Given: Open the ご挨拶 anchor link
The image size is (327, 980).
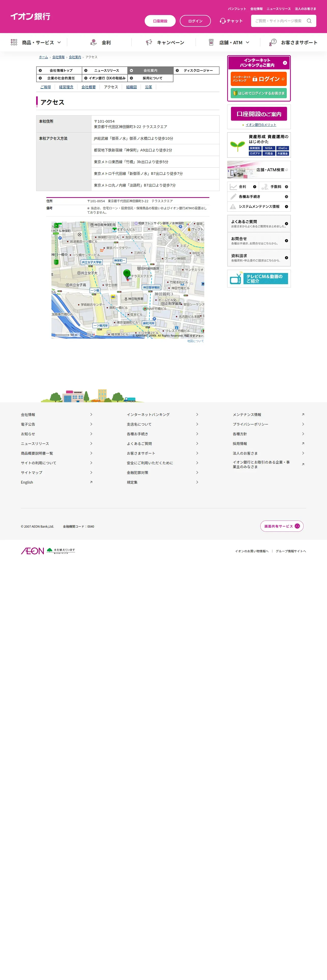Looking at the screenshot, I should [46, 87].
